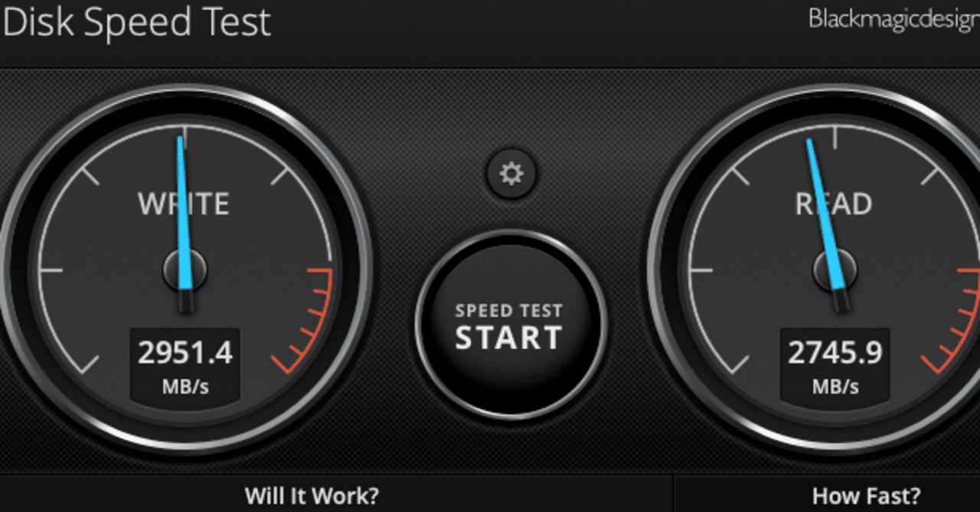The image size is (980, 512).
Task: Start the speed test
Action: (511, 324)
